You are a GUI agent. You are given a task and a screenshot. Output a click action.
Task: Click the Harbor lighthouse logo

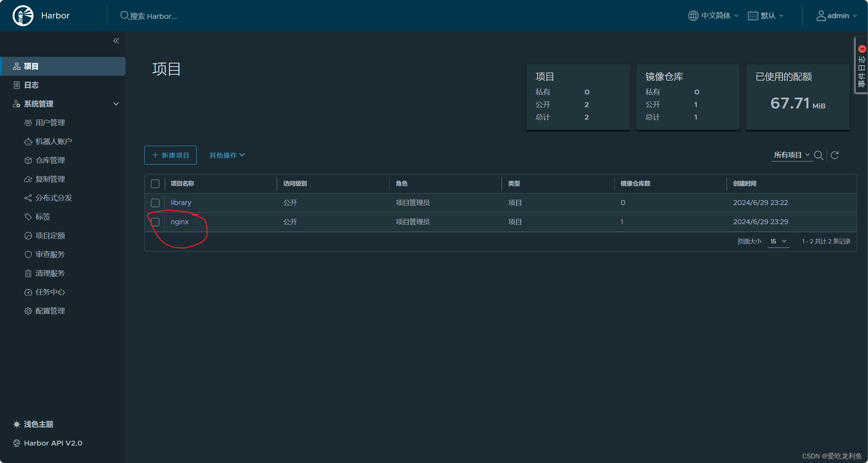click(23, 16)
